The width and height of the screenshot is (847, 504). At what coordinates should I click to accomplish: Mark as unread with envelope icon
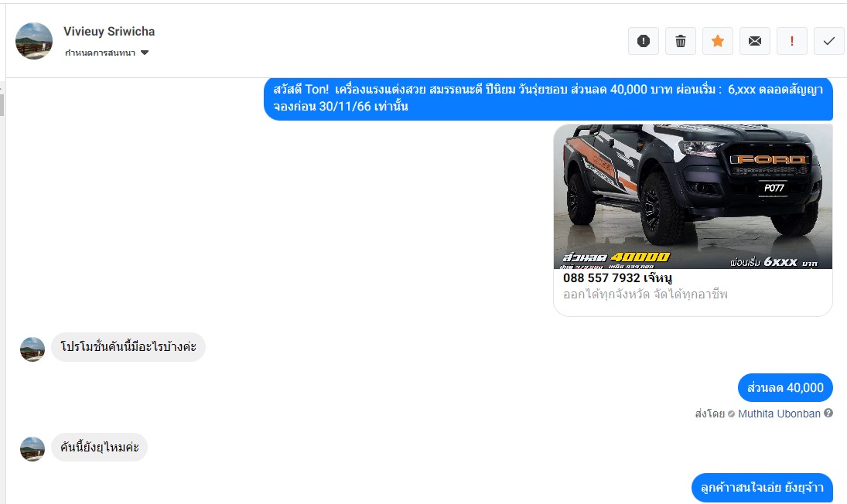(x=755, y=41)
